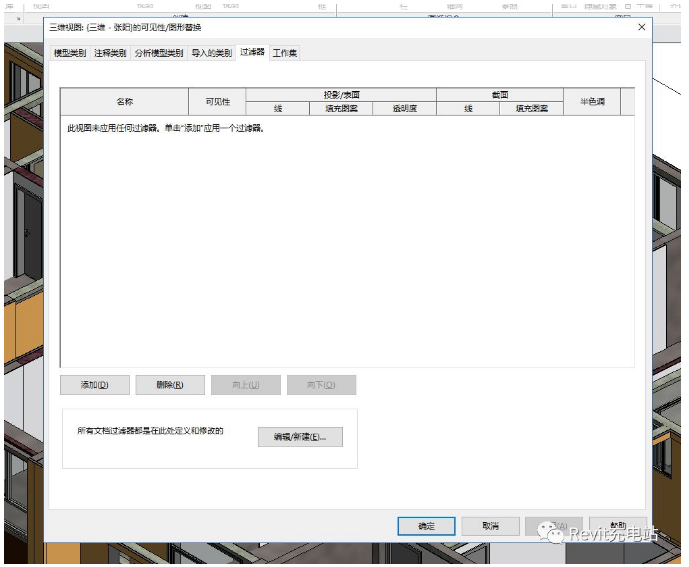Cancel the dialog with 取消
This screenshot has width=689, height=567.
click(490, 526)
